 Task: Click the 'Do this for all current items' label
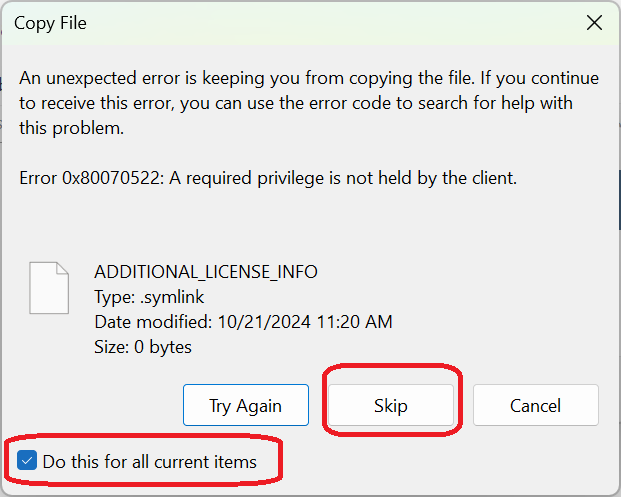tap(149, 462)
